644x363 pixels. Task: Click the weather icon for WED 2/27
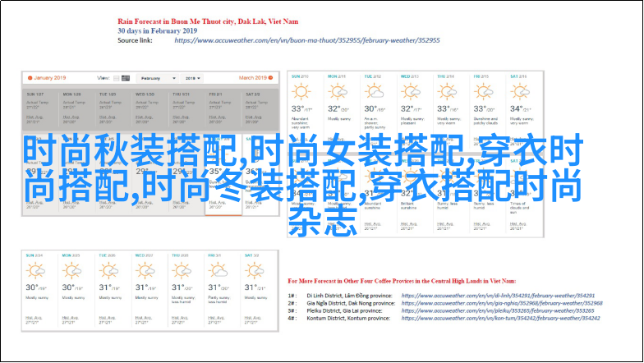pyautogui.click(x=145, y=271)
